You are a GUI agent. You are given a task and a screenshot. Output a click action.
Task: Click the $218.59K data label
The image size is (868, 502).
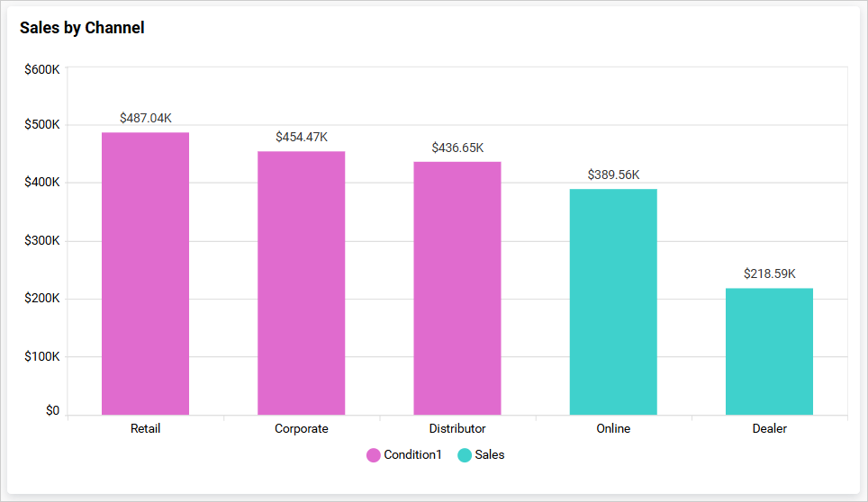tap(769, 273)
